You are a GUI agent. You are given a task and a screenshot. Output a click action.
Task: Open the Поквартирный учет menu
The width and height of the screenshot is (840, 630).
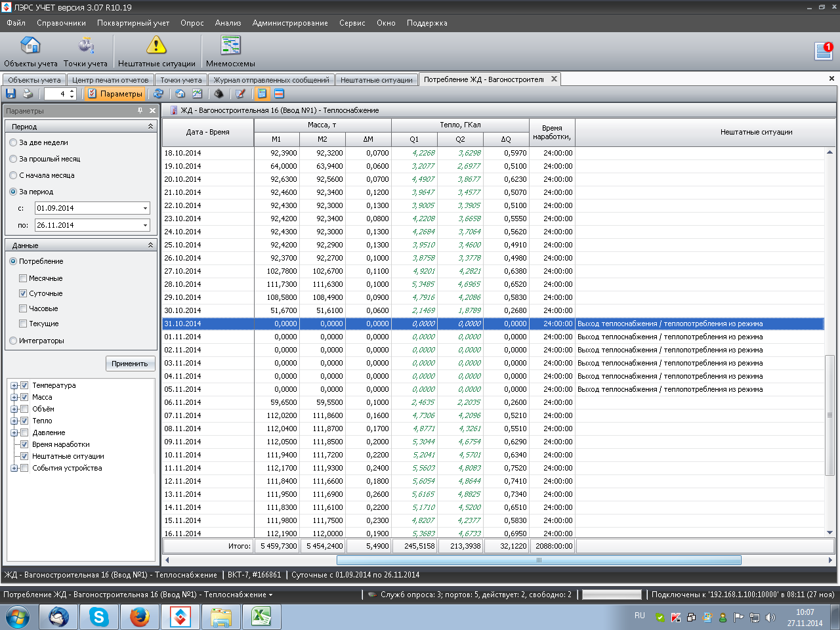[x=133, y=23]
